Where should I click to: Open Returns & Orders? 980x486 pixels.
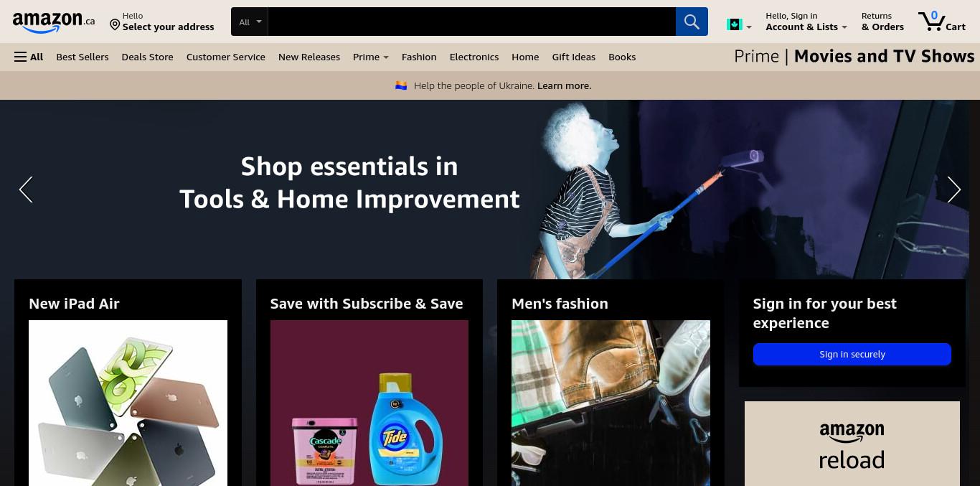(x=882, y=22)
